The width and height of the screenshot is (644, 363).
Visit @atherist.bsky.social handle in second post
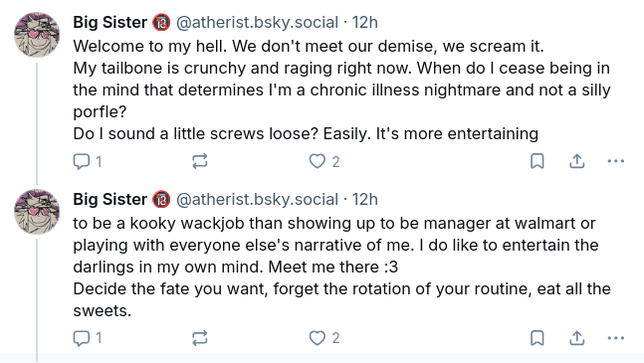click(257, 199)
